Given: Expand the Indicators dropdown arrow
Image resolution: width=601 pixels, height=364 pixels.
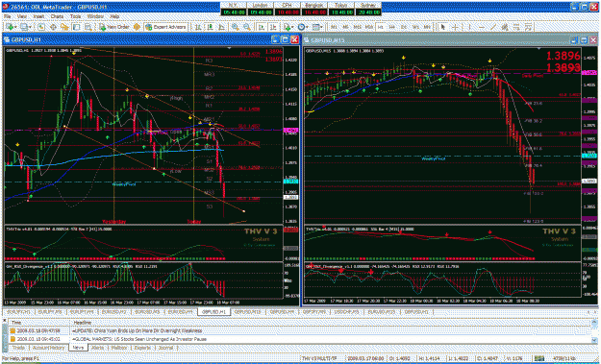Looking at the screenshot, I should coord(293,27).
